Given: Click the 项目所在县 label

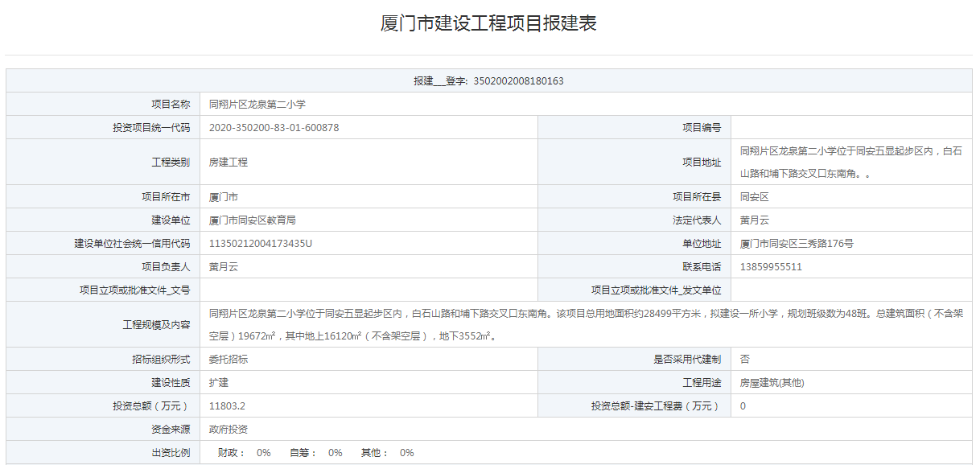Looking at the screenshot, I should [697, 197].
